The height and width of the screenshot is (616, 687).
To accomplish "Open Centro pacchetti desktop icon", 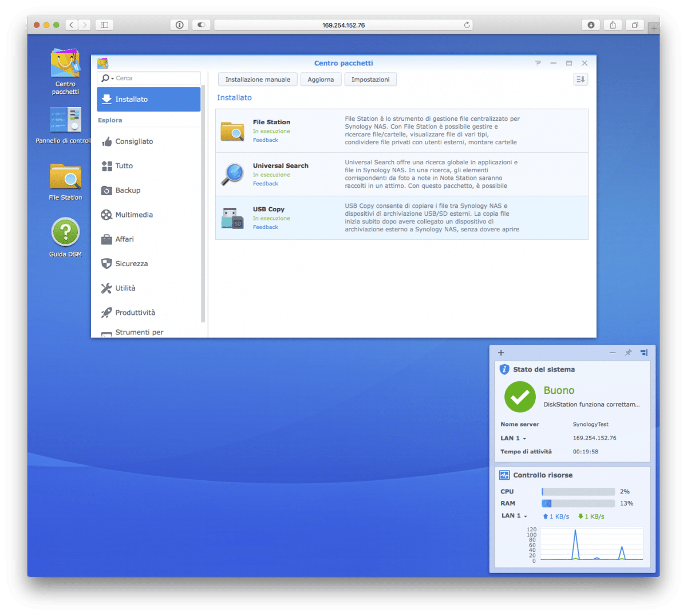I will [65, 64].
